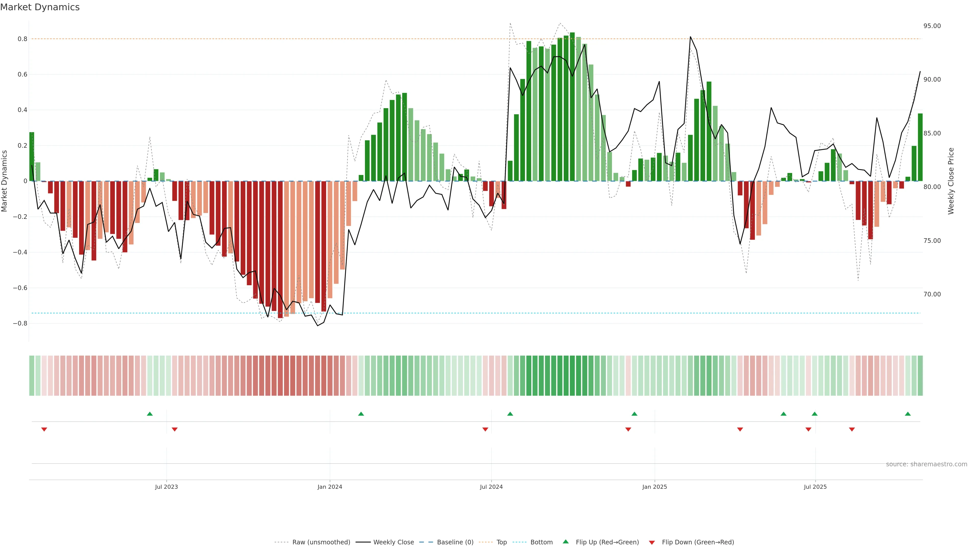Click the leftmost red flip-down triangle marker
The width and height of the screenshot is (980, 551).
(x=44, y=429)
